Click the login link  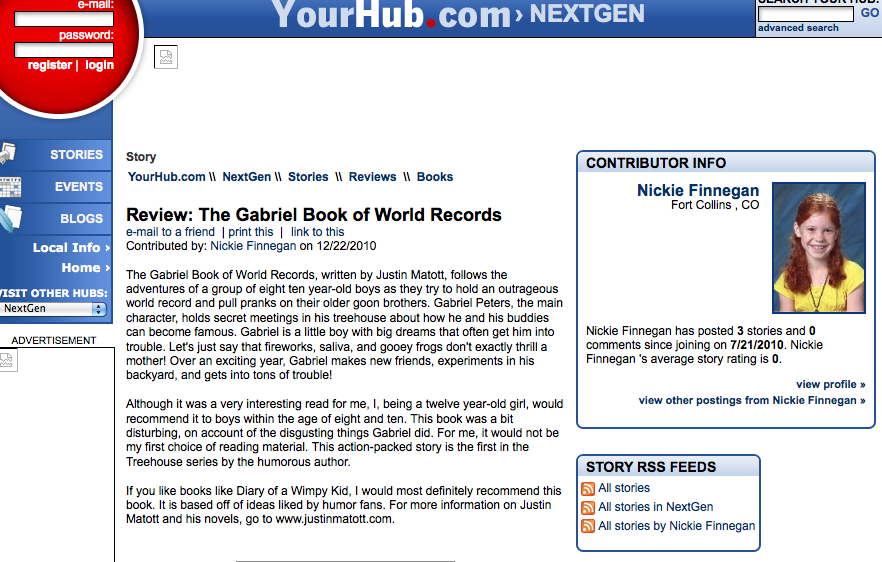[100, 65]
